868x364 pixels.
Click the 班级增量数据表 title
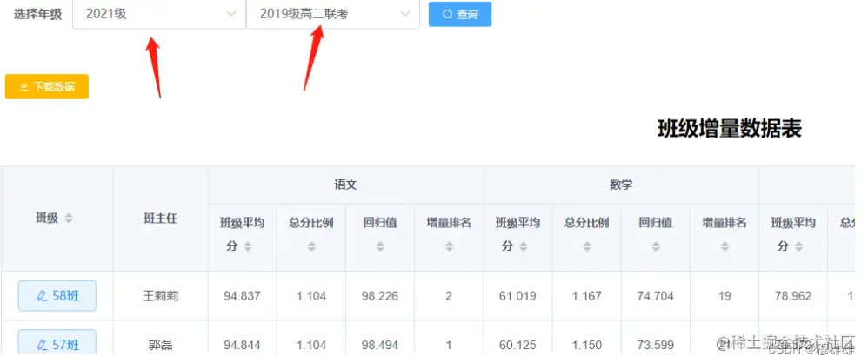coord(730,129)
